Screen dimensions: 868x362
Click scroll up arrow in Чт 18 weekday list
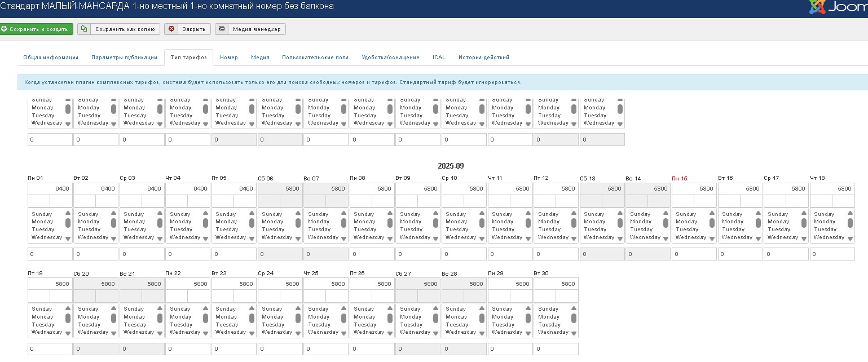[850, 213]
